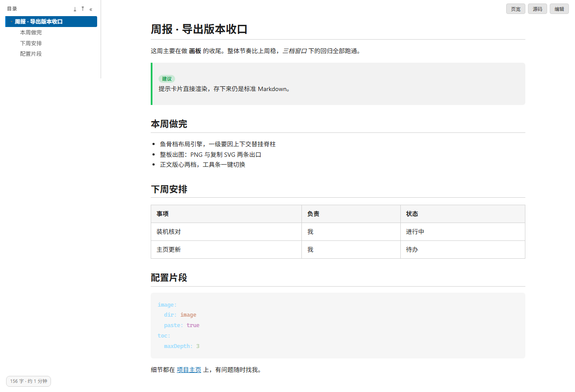The width and height of the screenshot is (575, 392).
Task: Click the main 周报 · 导出版本收口 page title
Action: (x=199, y=29)
